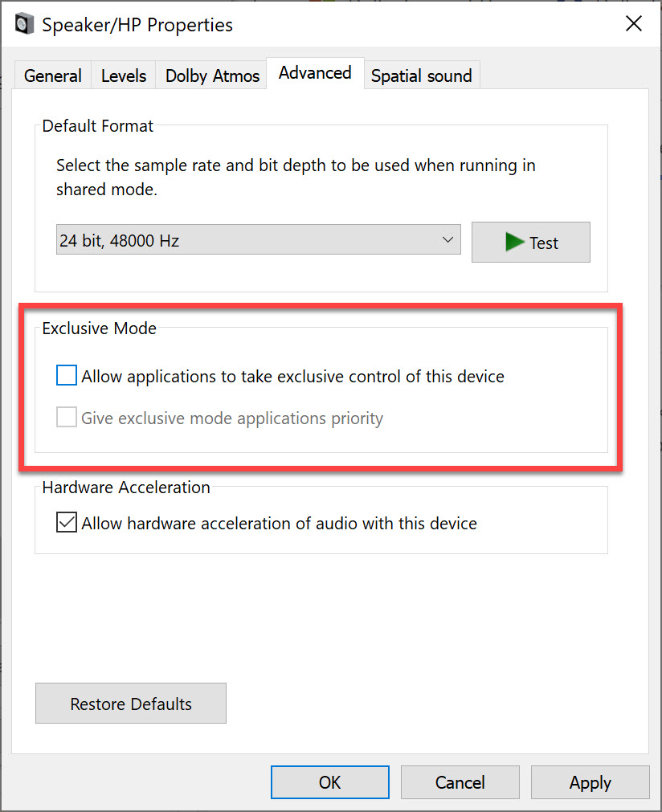Show the Spatial sound tab
This screenshot has height=812, width=662.
(421, 76)
